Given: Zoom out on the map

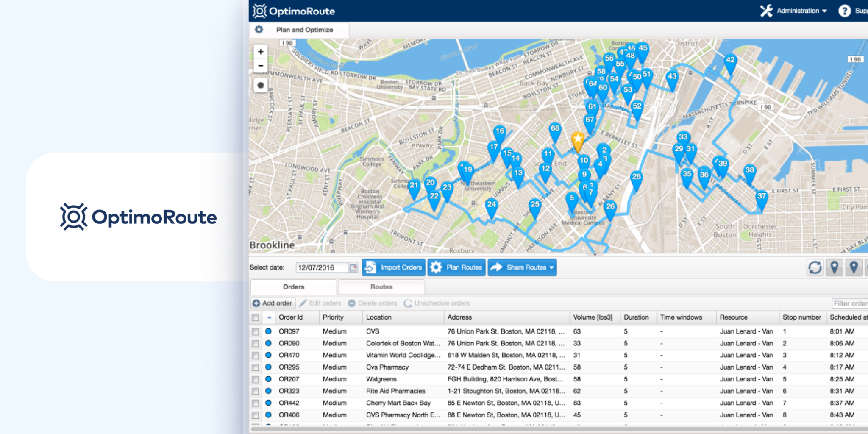Looking at the screenshot, I should (x=261, y=66).
